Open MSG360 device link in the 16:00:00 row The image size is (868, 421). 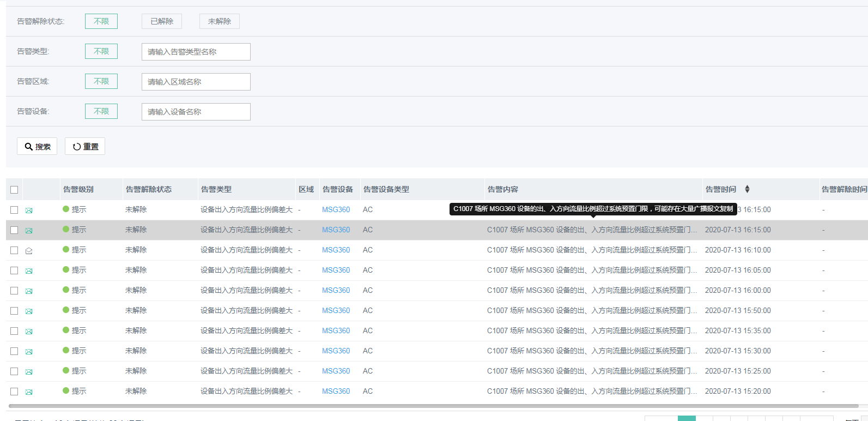coord(336,290)
